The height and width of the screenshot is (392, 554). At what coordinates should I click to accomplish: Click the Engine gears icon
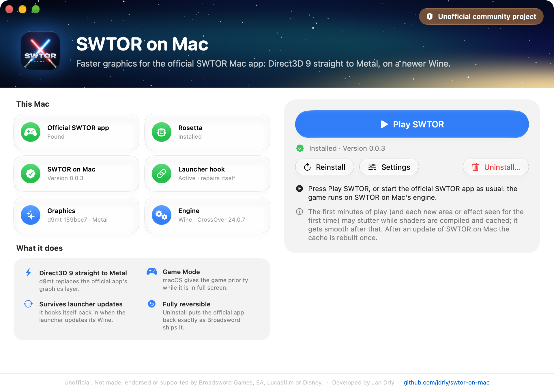[x=162, y=215]
